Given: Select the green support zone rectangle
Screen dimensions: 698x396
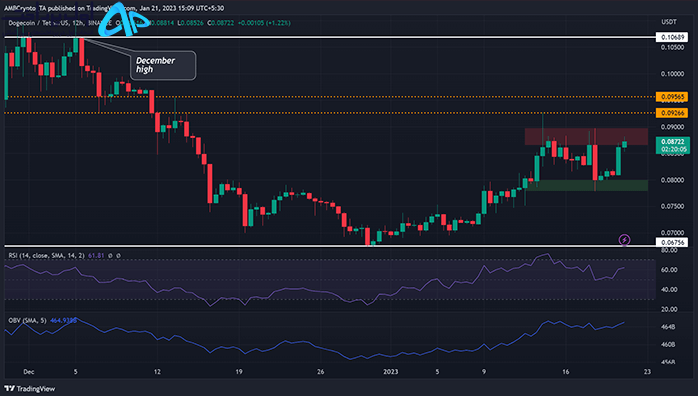Looking at the screenshot, I should click(586, 186).
